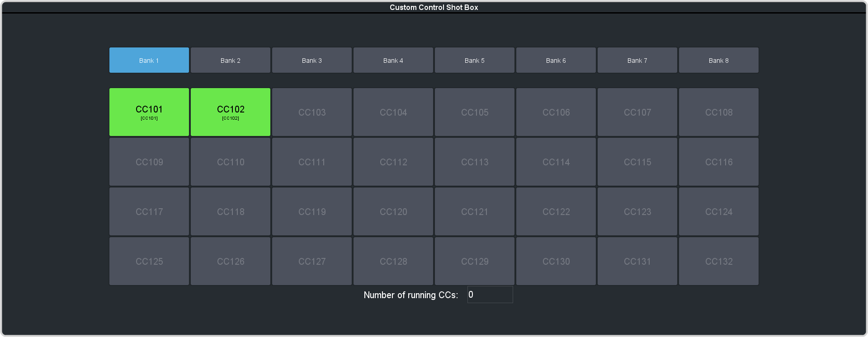Click the CC125 button
Viewport: 868px width, 337px height.
click(149, 261)
